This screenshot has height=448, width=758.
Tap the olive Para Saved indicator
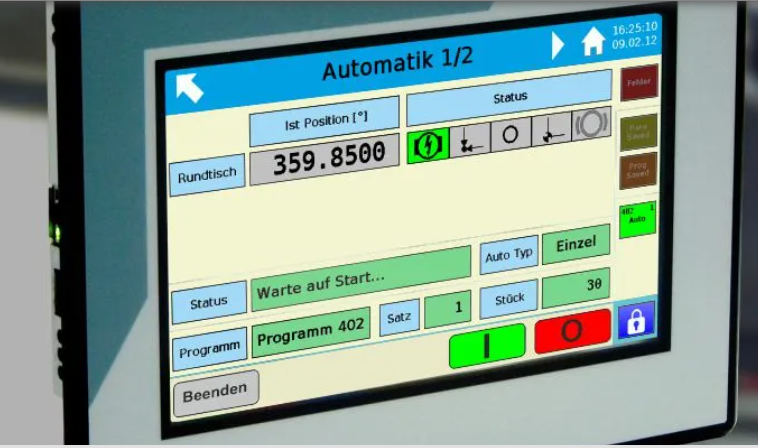(638, 132)
